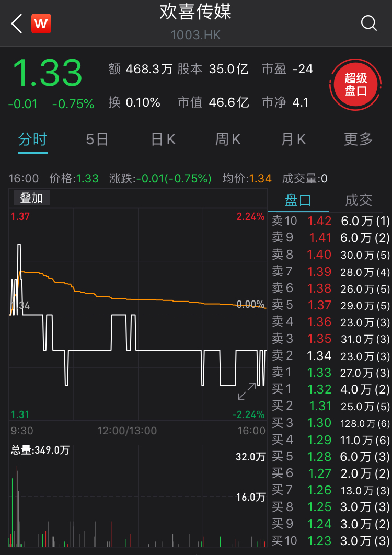Select the 周K chart tab

point(228,140)
